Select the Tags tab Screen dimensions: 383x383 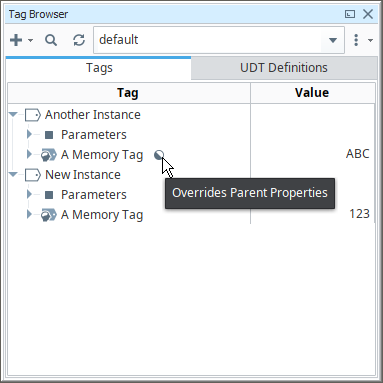point(99,68)
